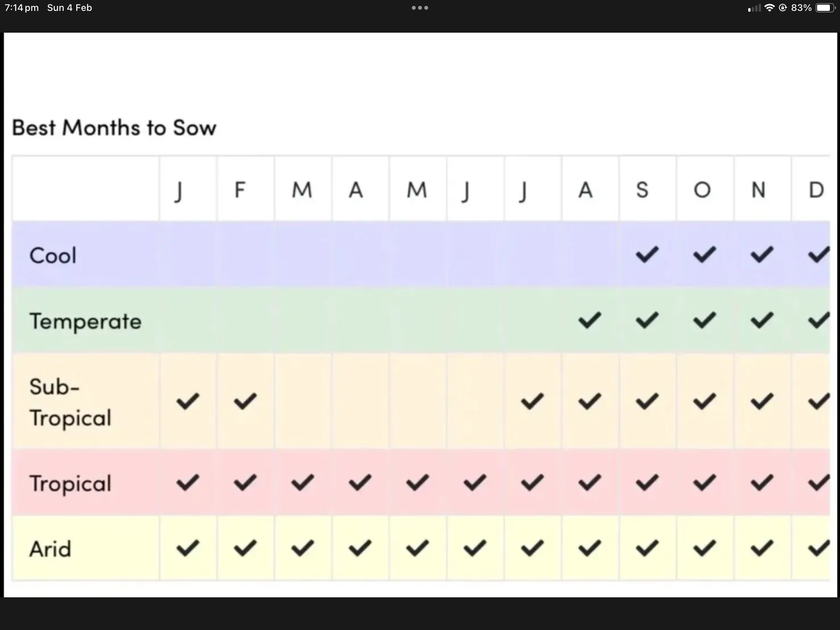The width and height of the screenshot is (840, 630).
Task: Tap the 7:14 pm clock in status bar
Action: (x=22, y=8)
